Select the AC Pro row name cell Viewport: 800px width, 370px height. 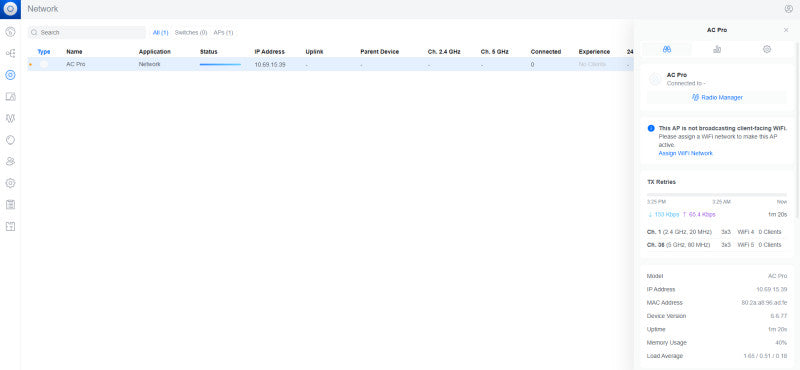(76, 64)
